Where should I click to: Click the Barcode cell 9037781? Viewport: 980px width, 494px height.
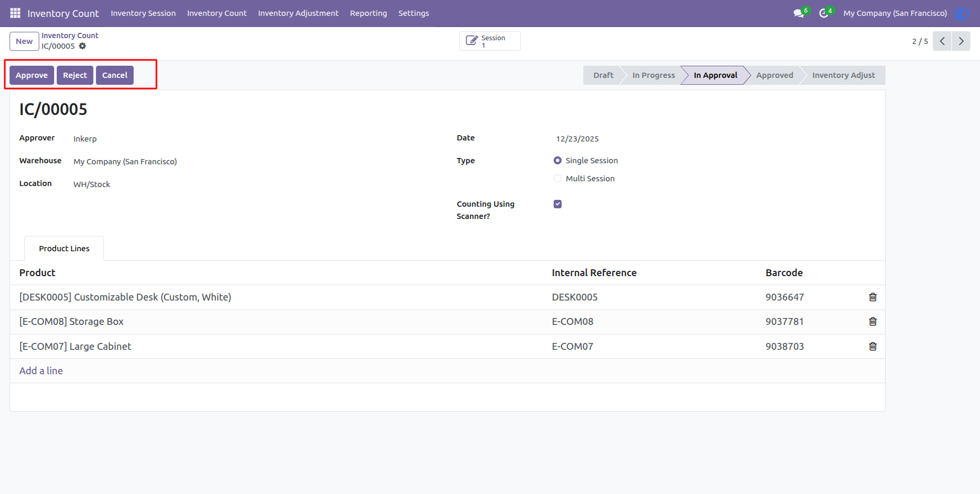(785, 322)
